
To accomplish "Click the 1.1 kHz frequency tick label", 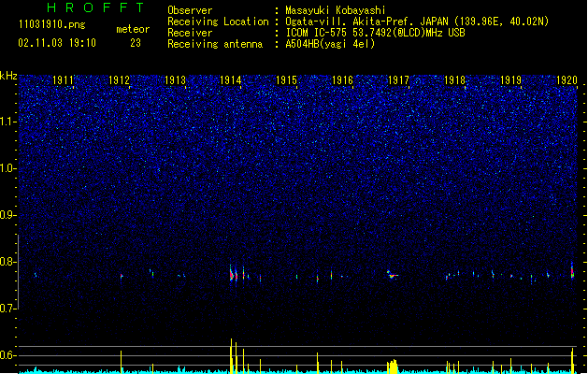I will pos(8,122).
